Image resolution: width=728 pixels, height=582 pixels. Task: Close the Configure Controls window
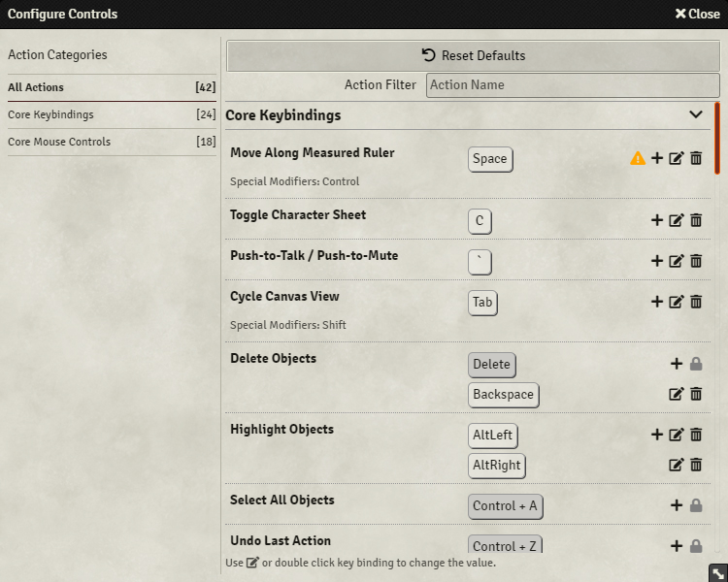pyautogui.click(x=697, y=14)
